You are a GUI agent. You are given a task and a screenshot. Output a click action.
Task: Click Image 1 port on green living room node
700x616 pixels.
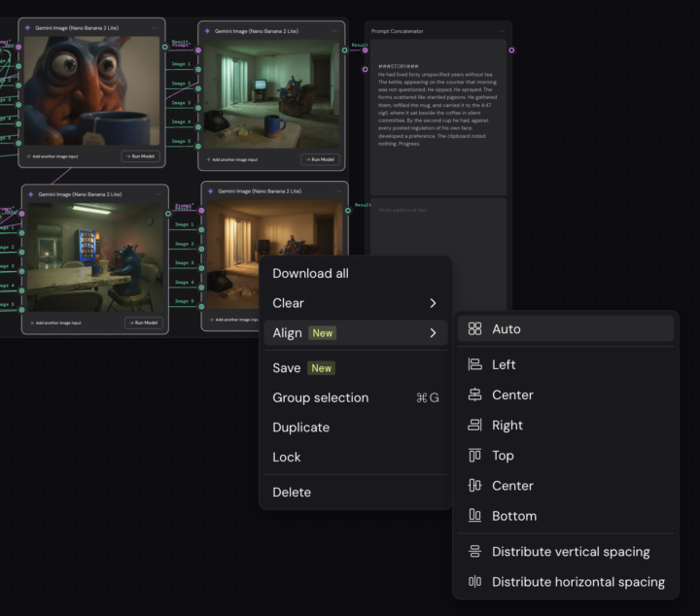point(198,70)
